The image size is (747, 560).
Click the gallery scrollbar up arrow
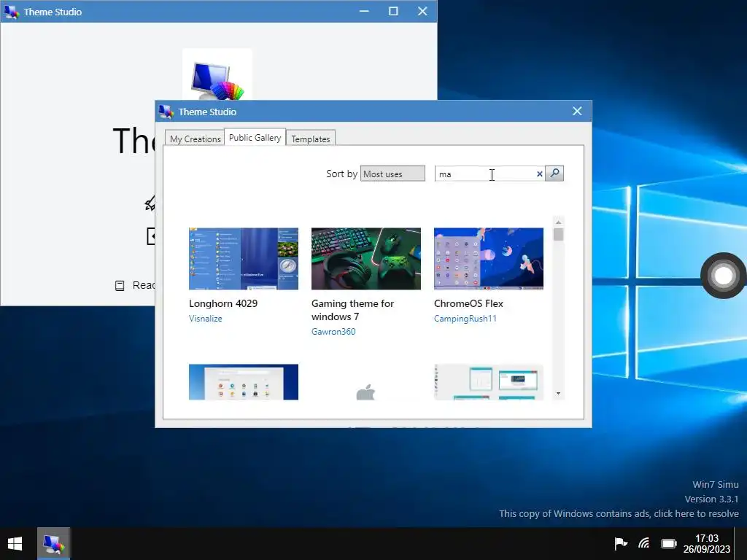(x=558, y=222)
